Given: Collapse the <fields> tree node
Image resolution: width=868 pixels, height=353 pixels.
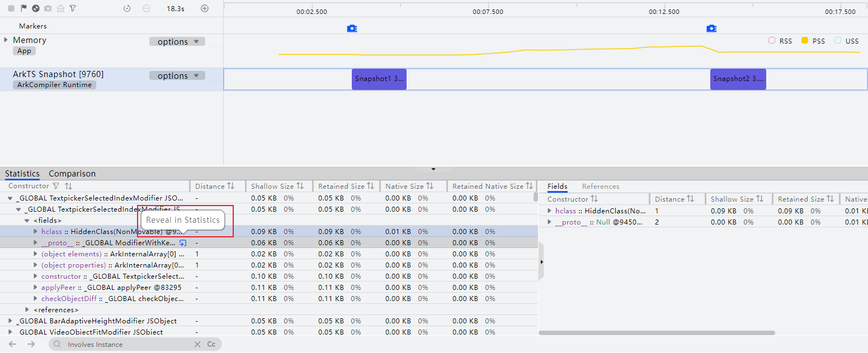Looking at the screenshot, I should (x=26, y=221).
